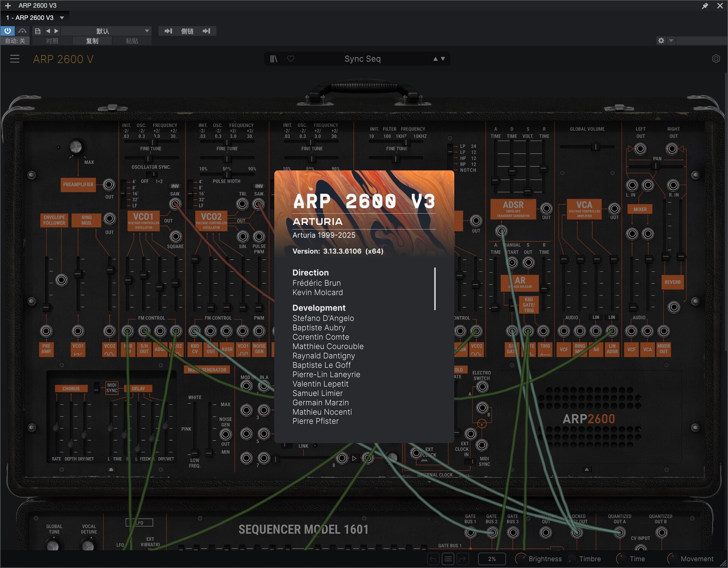Viewport: 728px width, 568px height.
Task: Select previous preset with up arrow
Action: click(x=435, y=59)
